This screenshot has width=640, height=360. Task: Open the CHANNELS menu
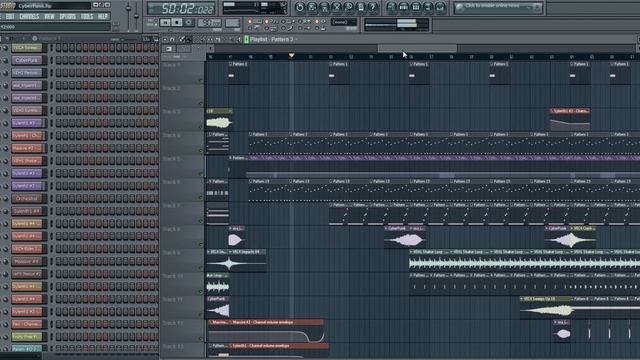29,16
